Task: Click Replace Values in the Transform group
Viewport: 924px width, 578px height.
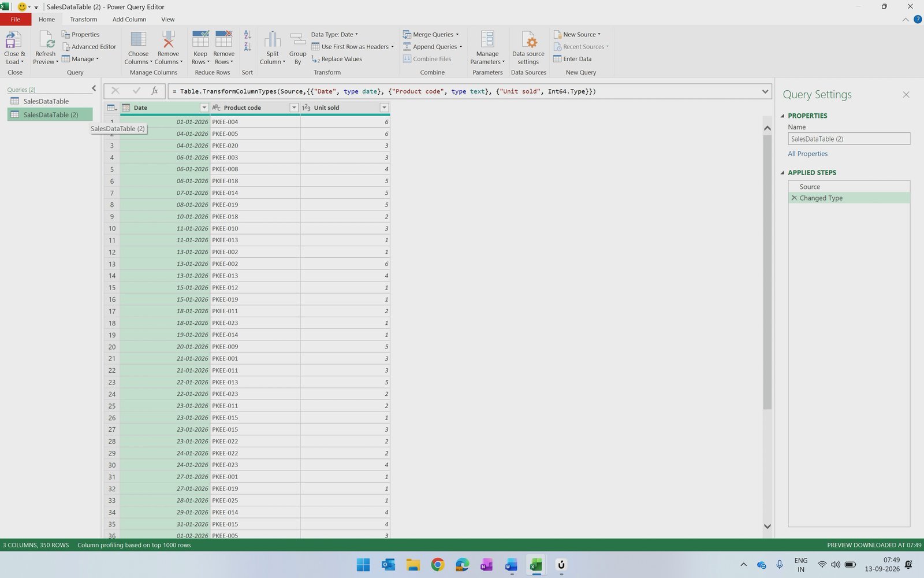Action: click(337, 59)
